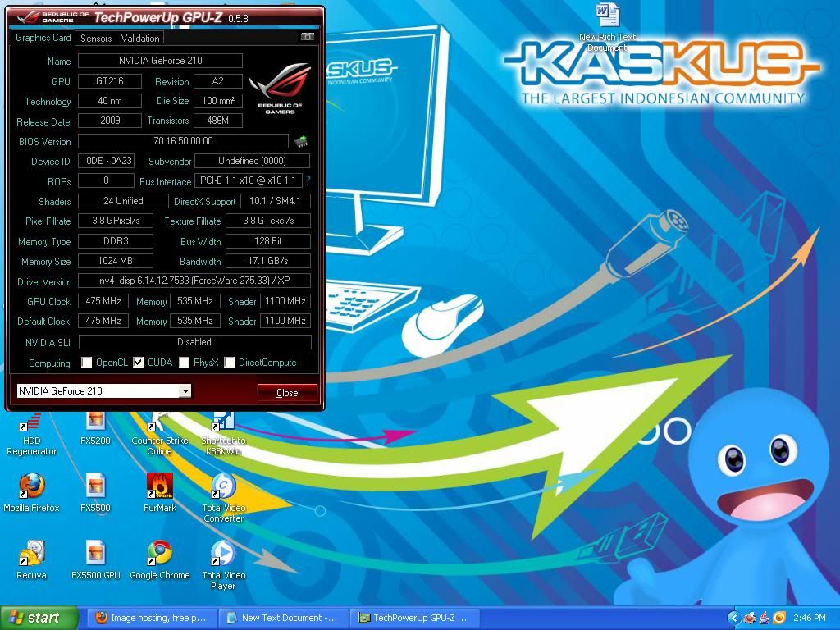
Task: Click the Subvendor value Undefined (0000)
Action: click(x=253, y=161)
